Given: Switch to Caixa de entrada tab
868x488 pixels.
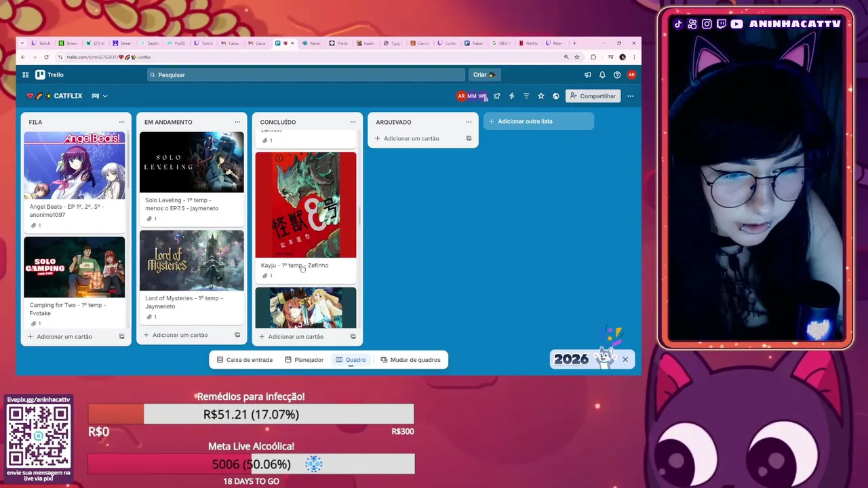Looking at the screenshot, I should [245, 360].
